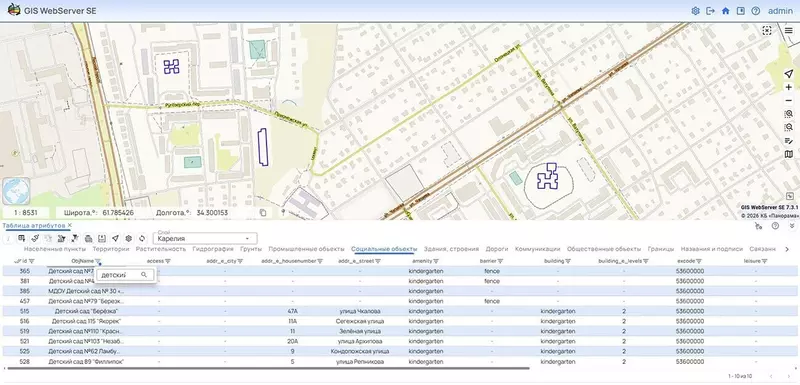Click the print table toolbar icon
The image size is (800, 385).
click(88, 238)
